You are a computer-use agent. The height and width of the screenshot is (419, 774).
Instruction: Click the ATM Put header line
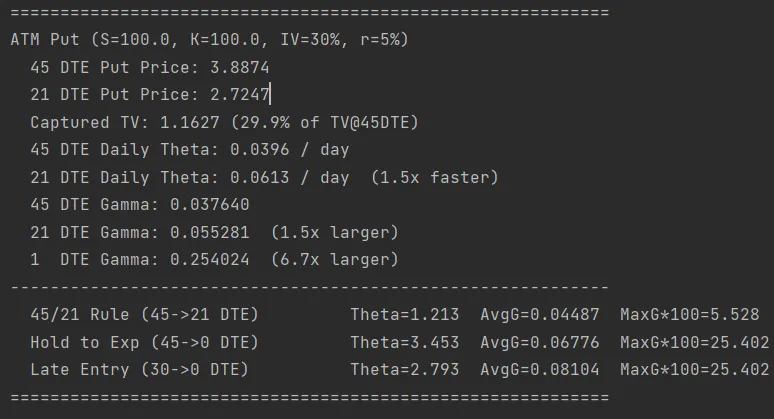coord(209,39)
